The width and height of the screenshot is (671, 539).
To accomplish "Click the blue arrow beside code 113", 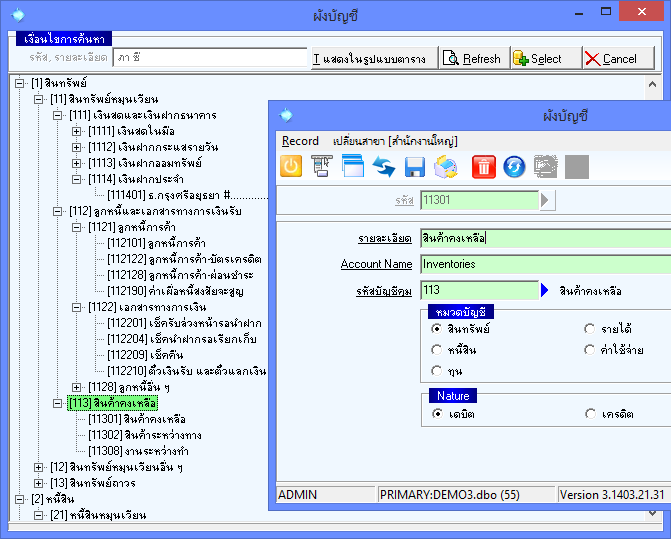I will tap(545, 291).
